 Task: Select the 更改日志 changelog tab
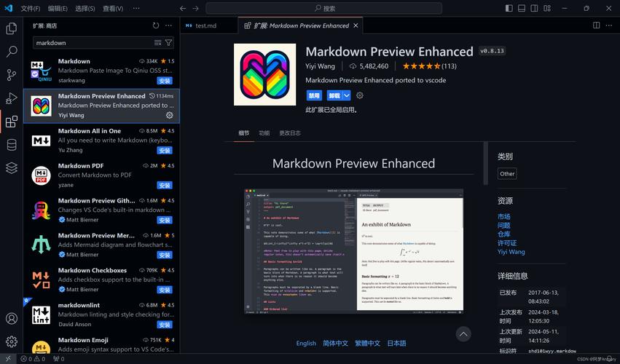pyautogui.click(x=290, y=132)
